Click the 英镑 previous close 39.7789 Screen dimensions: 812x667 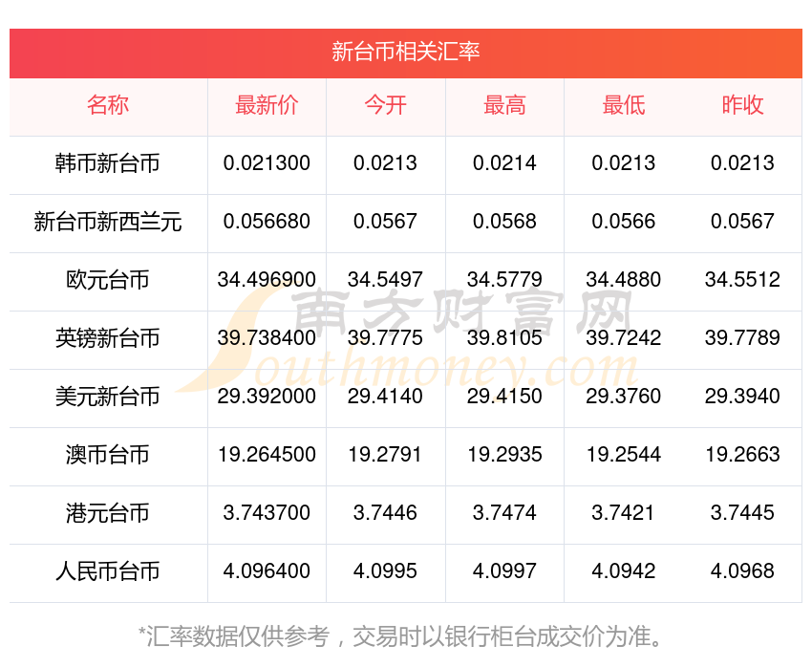(x=742, y=338)
